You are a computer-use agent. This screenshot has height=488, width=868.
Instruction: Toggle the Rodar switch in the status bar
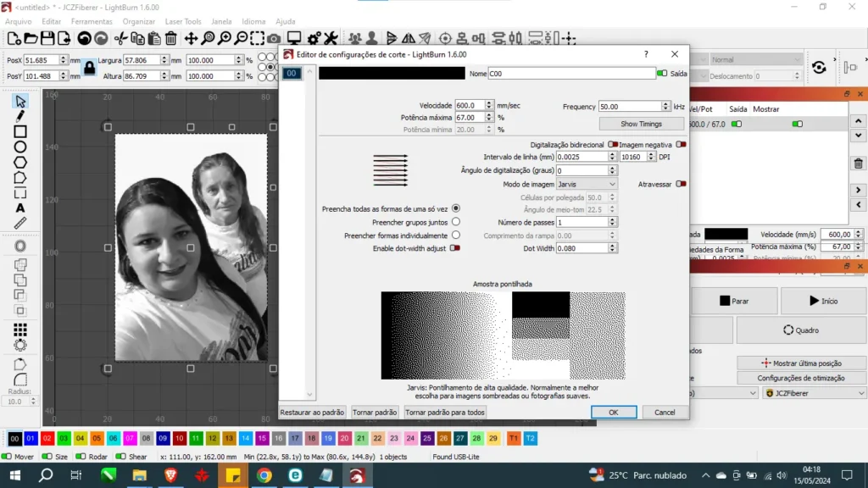[81, 457]
